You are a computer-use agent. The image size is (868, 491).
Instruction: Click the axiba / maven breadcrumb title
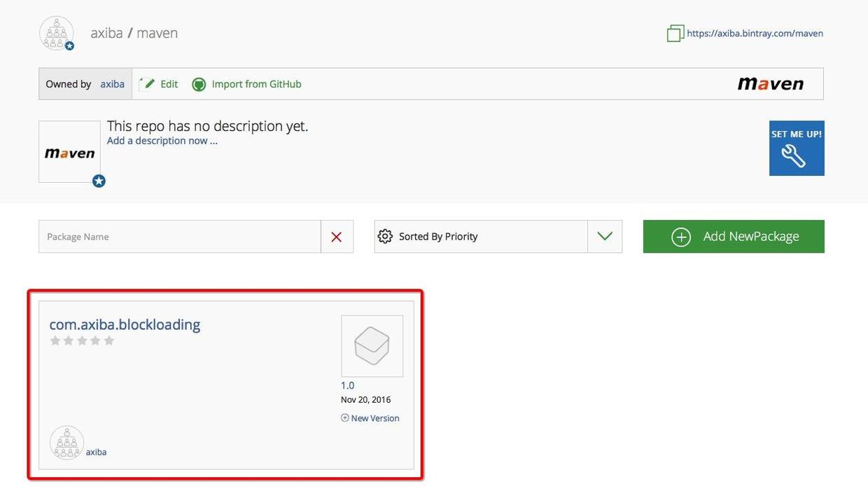pos(134,33)
